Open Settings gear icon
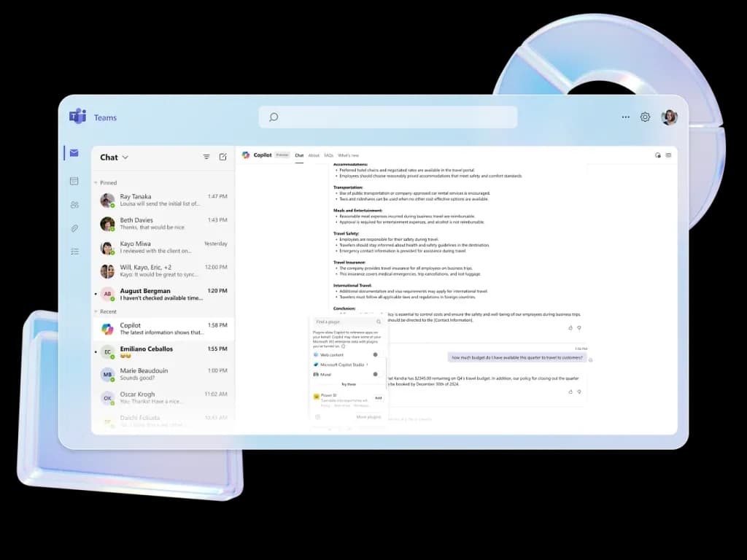Viewport: 747px width, 560px height. tap(645, 117)
